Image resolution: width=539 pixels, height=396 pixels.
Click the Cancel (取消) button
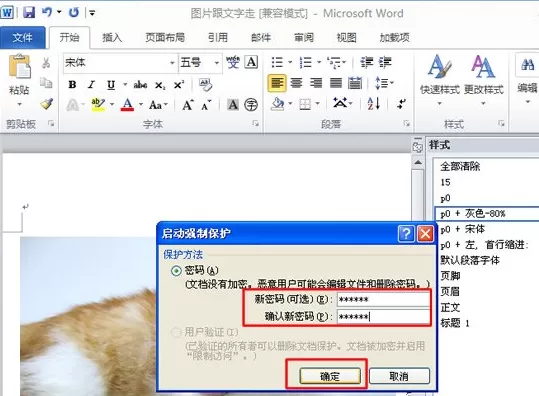tap(399, 376)
